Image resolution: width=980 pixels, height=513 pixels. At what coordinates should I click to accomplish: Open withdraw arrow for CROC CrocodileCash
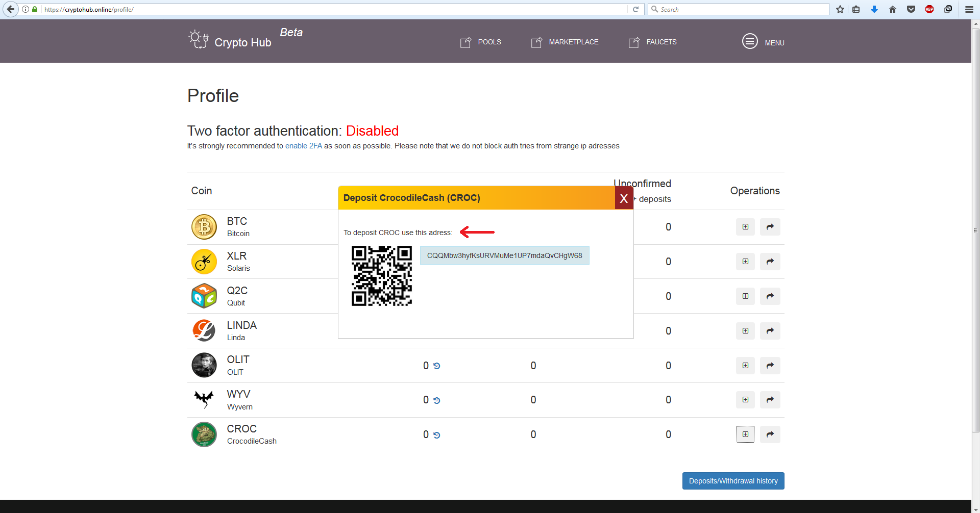click(770, 434)
